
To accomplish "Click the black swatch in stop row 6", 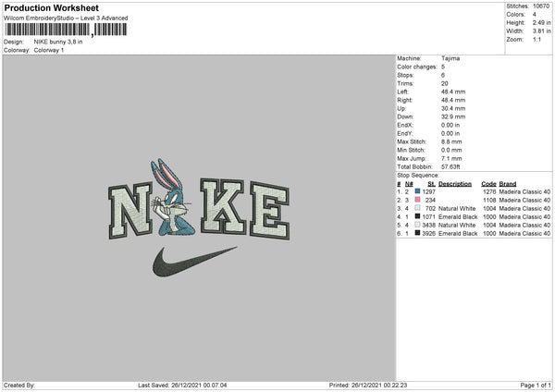I will click(418, 233).
